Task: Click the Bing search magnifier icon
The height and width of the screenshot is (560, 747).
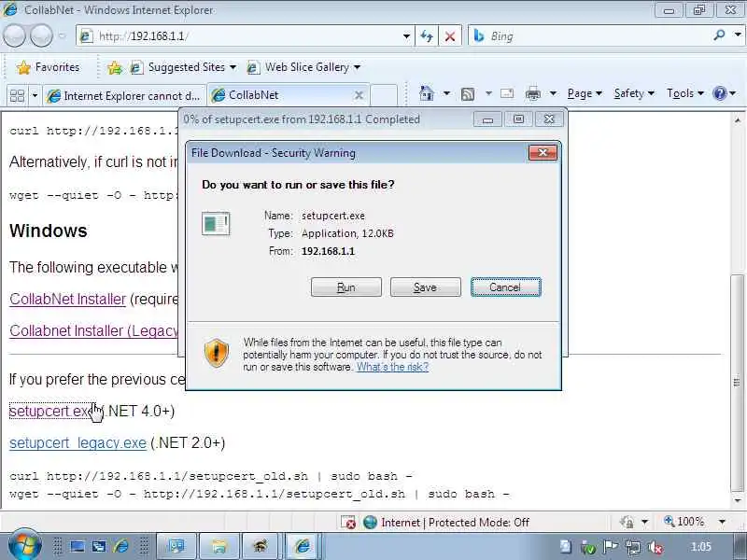Action: click(719, 35)
